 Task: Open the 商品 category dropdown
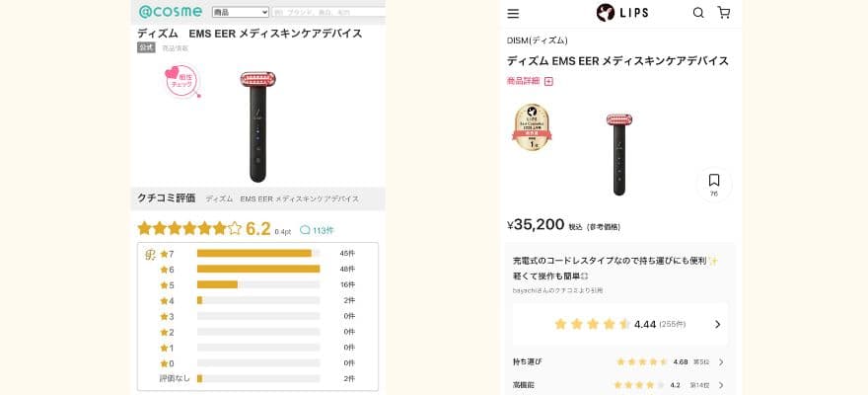241,12
